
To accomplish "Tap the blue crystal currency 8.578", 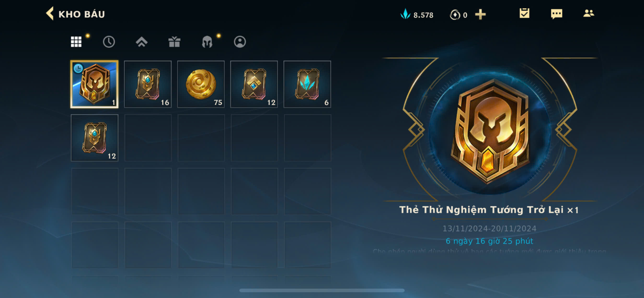I will pos(417,15).
